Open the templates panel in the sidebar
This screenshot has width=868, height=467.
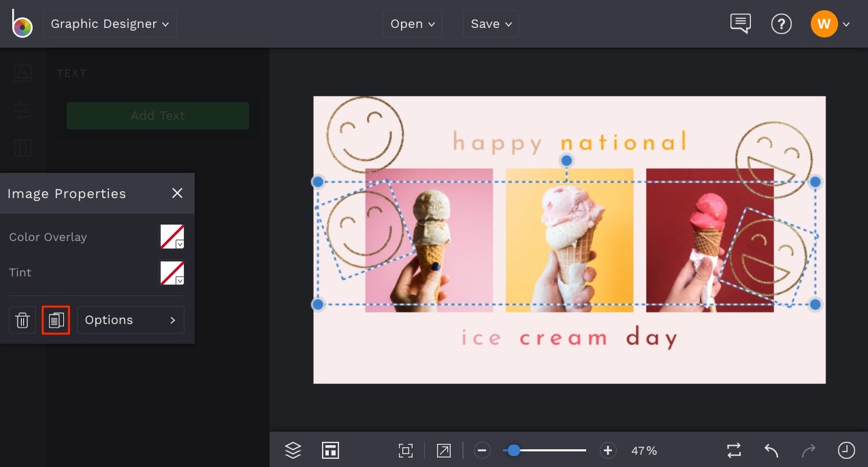[22, 148]
